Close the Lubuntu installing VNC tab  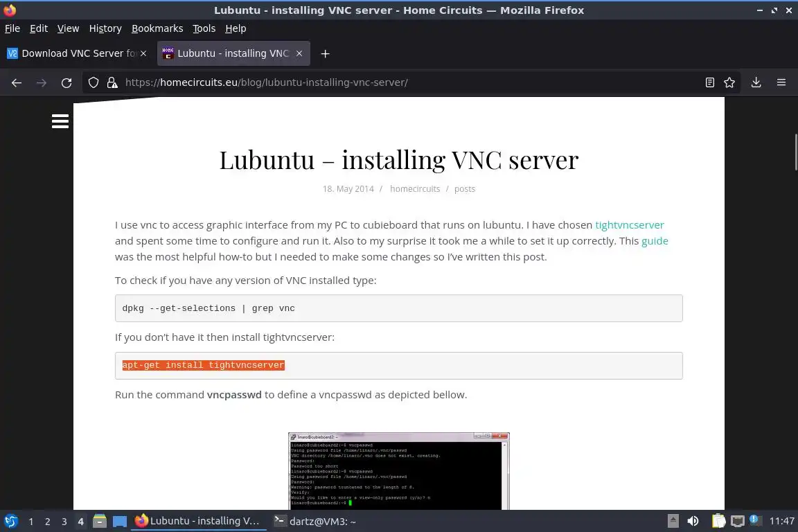pyautogui.click(x=299, y=53)
